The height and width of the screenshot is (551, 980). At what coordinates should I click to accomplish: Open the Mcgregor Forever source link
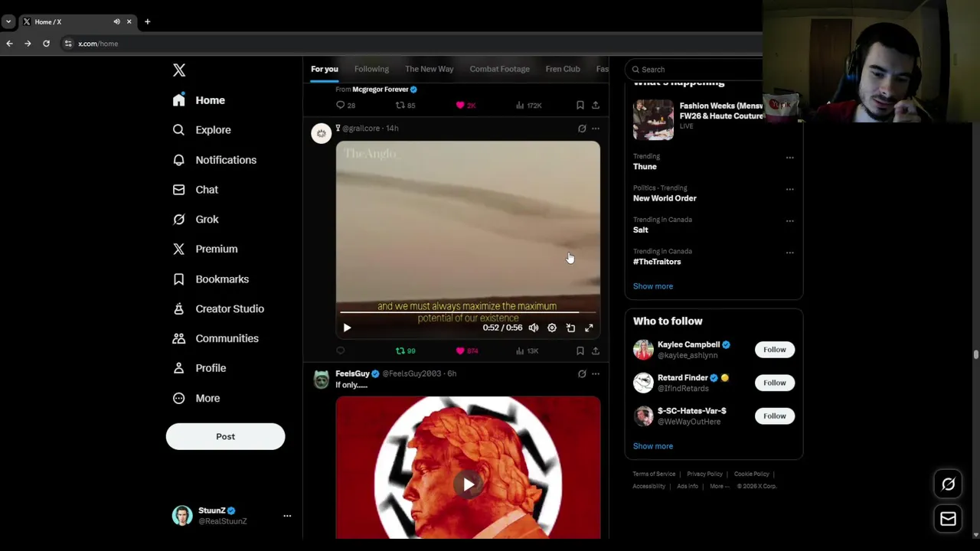[x=381, y=90]
